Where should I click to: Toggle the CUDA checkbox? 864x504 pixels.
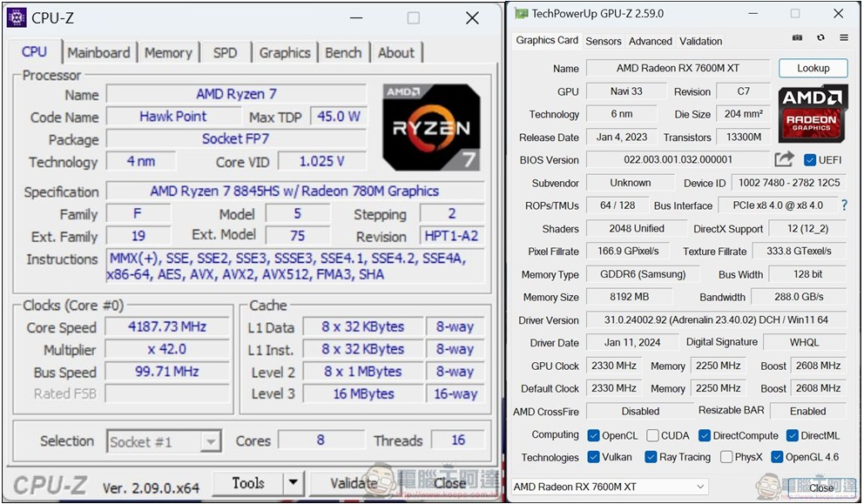pos(652,436)
